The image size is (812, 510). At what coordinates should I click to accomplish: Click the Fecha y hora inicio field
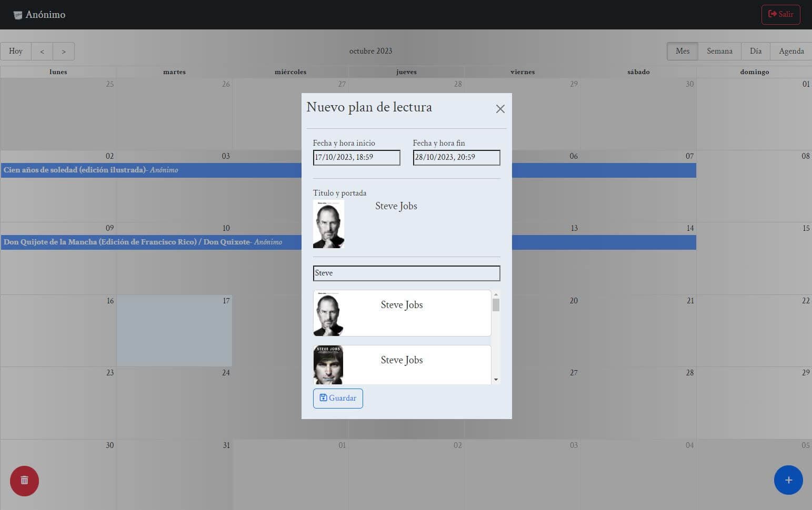(x=356, y=158)
